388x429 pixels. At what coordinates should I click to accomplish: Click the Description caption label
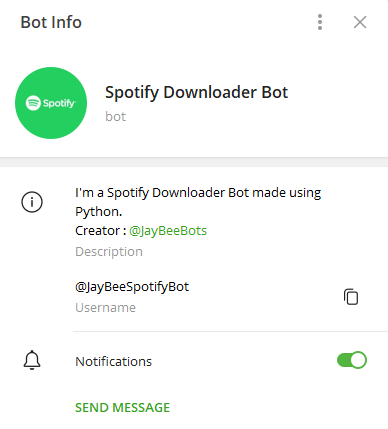(x=109, y=252)
